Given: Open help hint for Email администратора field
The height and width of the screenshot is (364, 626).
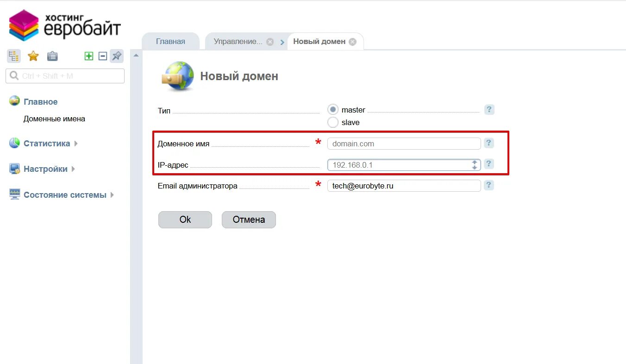Looking at the screenshot, I should 489,185.
